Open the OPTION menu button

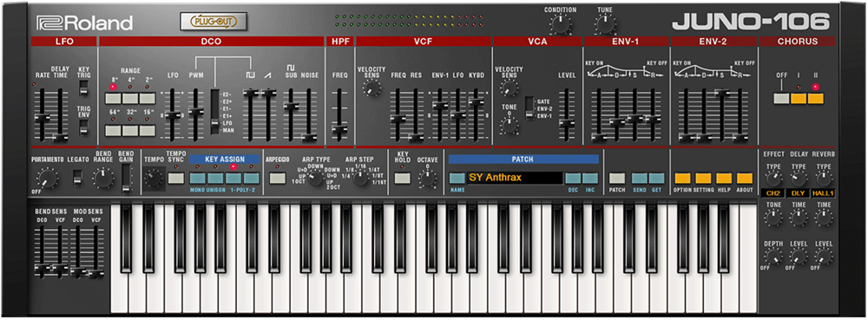pyautogui.click(x=682, y=178)
